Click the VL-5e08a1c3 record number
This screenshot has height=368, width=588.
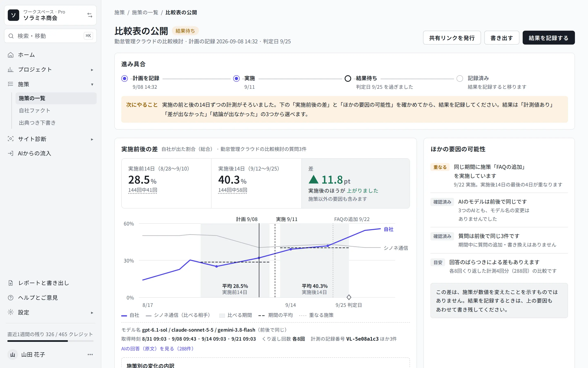(362, 339)
